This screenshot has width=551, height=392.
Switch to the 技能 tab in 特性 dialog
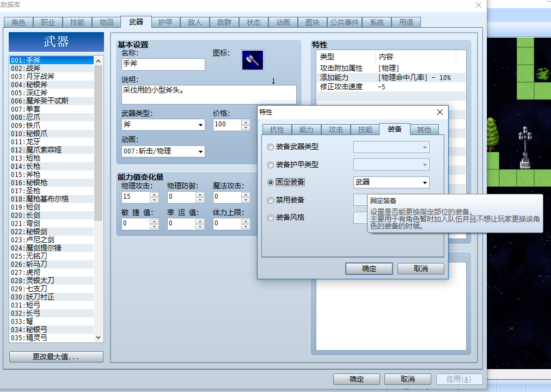tap(365, 130)
